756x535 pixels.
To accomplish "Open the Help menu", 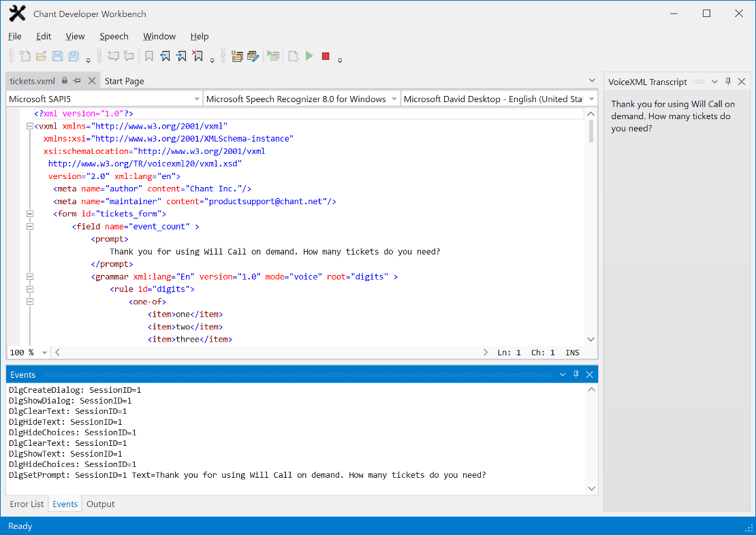I will coord(199,36).
